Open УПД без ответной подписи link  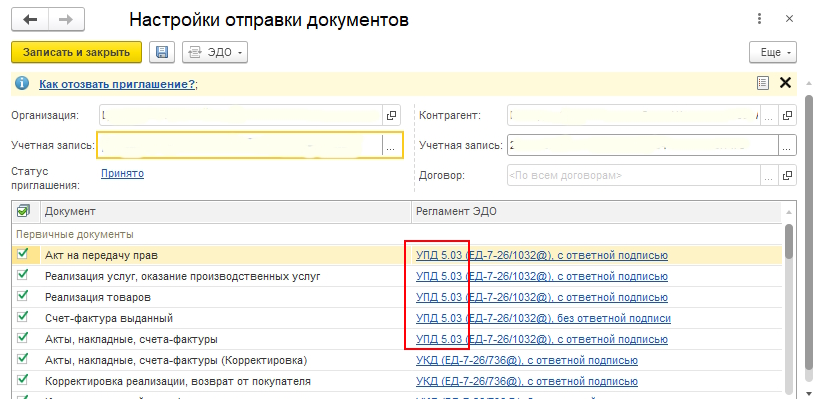pos(543,318)
